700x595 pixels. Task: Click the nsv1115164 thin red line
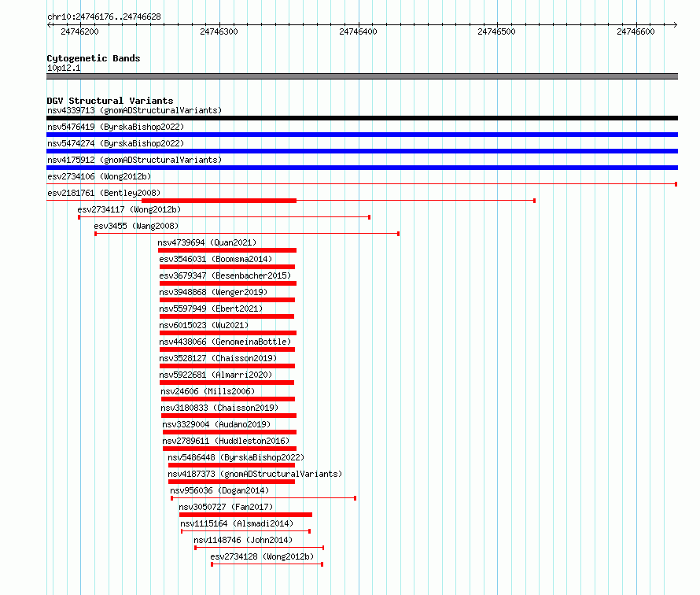[245, 531]
